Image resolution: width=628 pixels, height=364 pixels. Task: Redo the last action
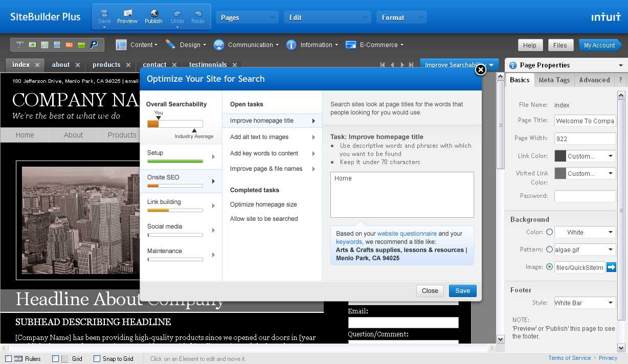coord(198,17)
